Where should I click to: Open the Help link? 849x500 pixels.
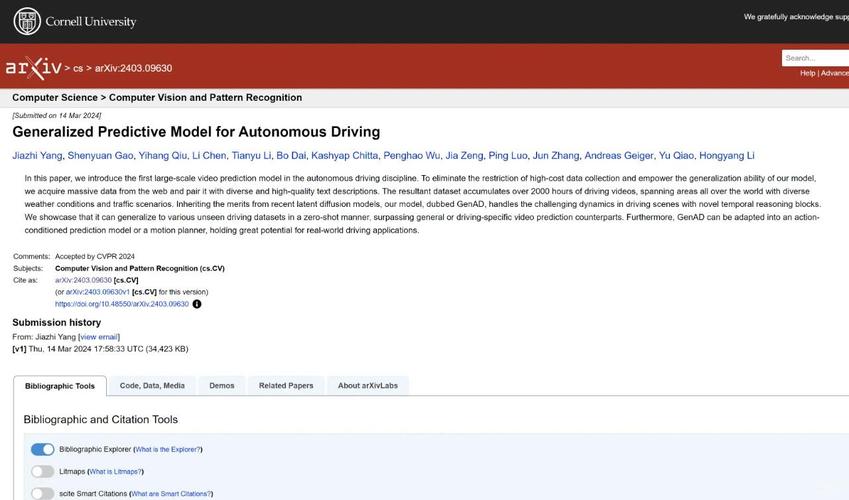[x=807, y=73]
